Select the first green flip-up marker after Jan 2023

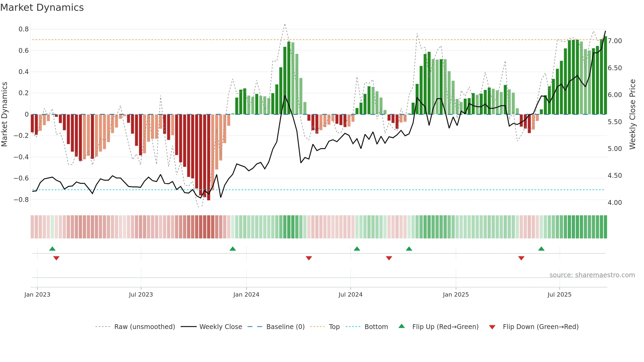[x=52, y=249]
